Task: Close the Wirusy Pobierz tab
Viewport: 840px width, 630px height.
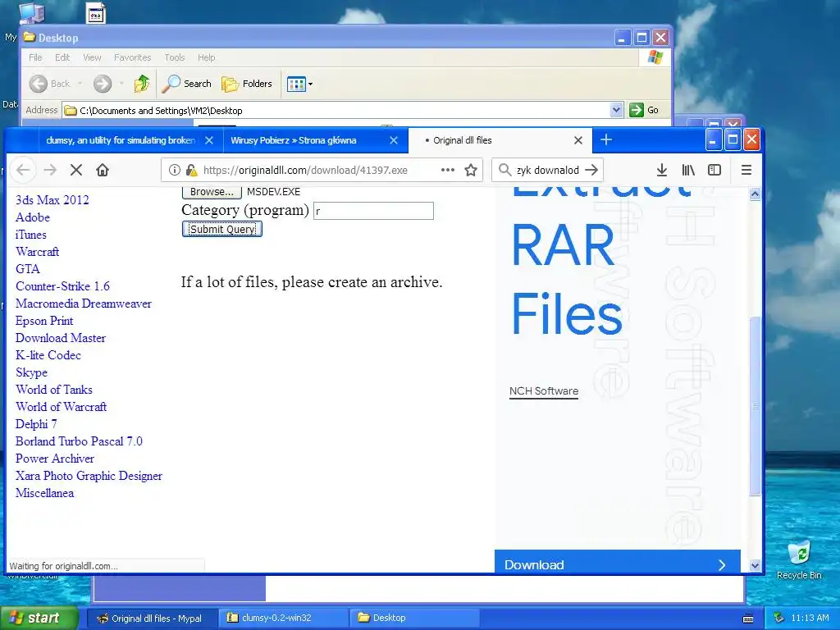Action: tap(394, 140)
